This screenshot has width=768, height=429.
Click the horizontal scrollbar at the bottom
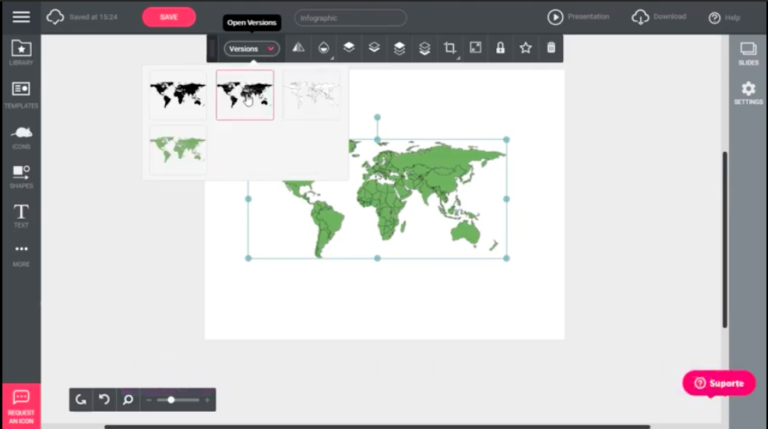pyautogui.click(x=377, y=427)
